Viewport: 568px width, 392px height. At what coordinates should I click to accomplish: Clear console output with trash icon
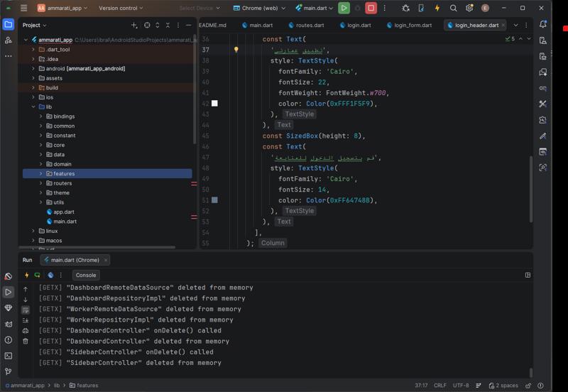point(26,341)
